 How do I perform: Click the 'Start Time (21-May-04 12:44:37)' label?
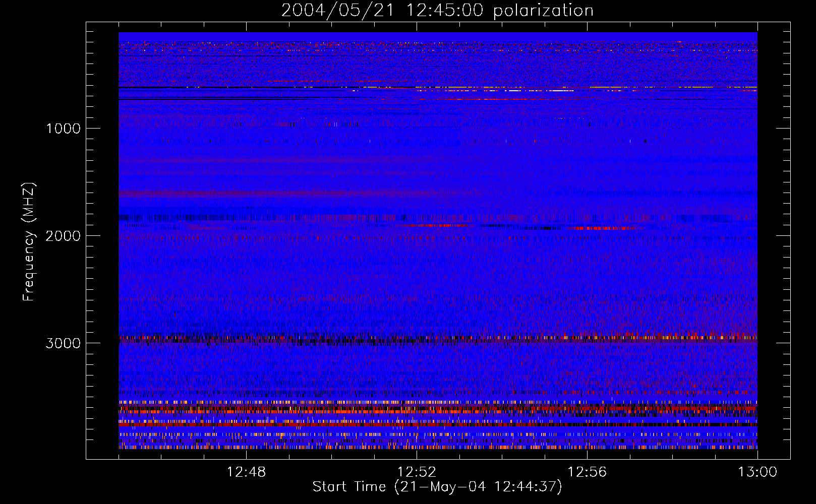click(x=437, y=487)
